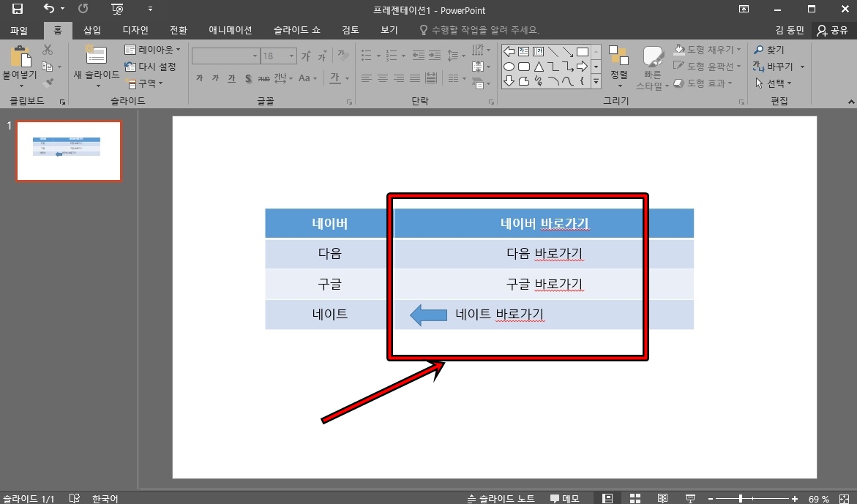The width and height of the screenshot is (857, 504).
Task: Open 도형 윤곽선 (Shape Outline) menu
Action: [x=707, y=66]
